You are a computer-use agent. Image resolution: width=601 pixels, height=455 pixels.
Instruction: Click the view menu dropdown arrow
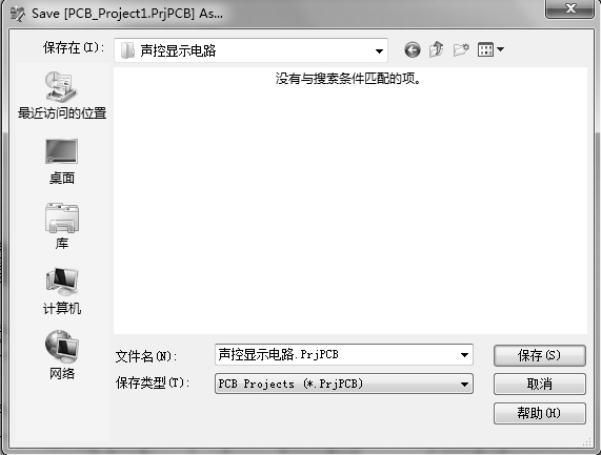pyautogui.click(x=500, y=50)
